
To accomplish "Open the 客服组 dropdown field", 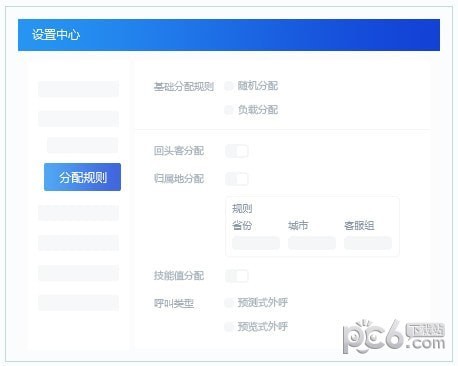I will pos(368,243).
